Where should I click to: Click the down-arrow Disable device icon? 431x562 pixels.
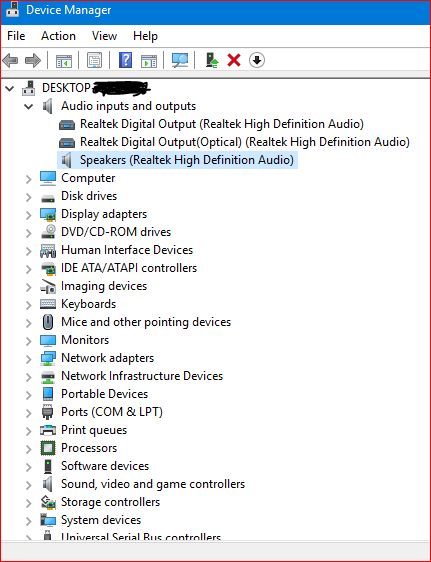pos(257,60)
